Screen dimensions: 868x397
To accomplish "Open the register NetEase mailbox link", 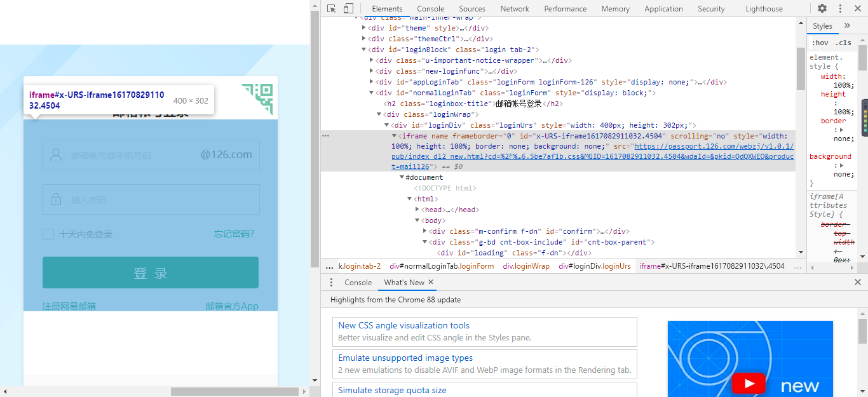I will coord(69,306).
